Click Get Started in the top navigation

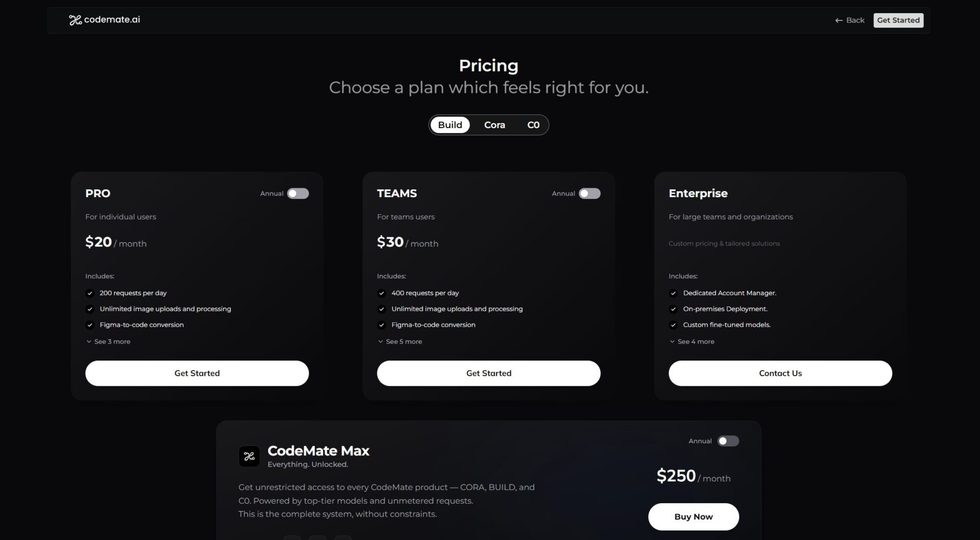pyautogui.click(x=898, y=20)
